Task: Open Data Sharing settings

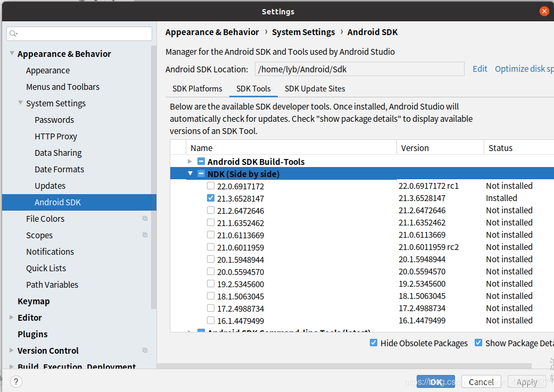Action: [x=59, y=153]
